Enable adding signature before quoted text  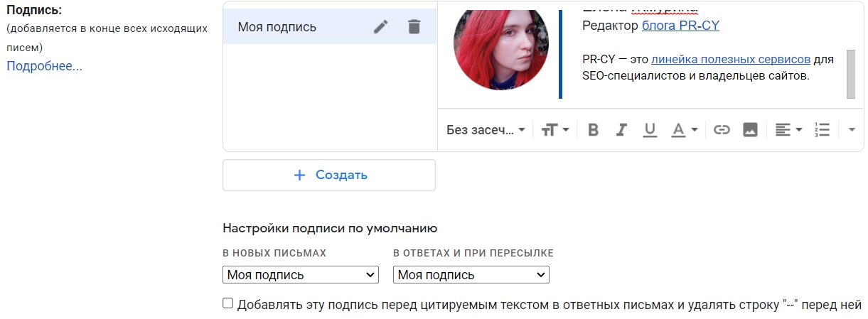(228, 303)
